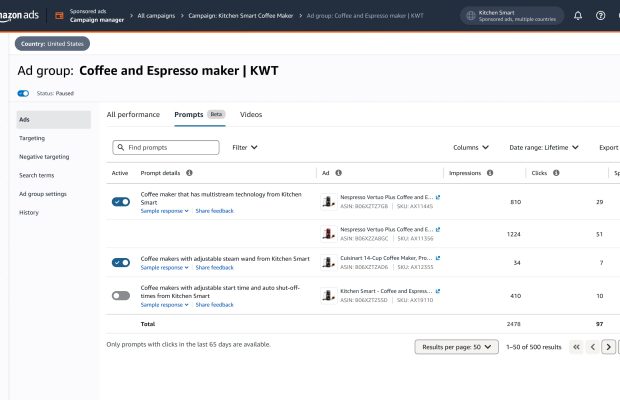Screen dimensions: 620x400
Task: Click info icon next to Impressions header
Action: [x=489, y=173]
